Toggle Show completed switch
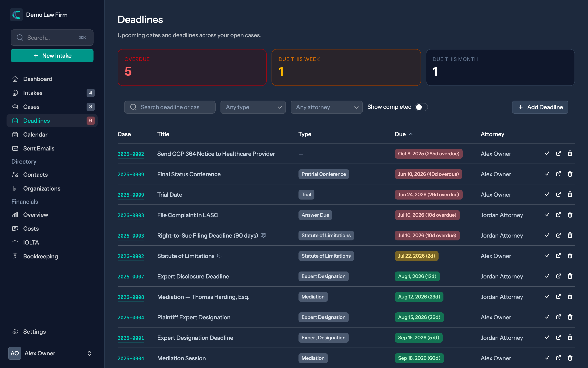The image size is (588, 368). 421,107
